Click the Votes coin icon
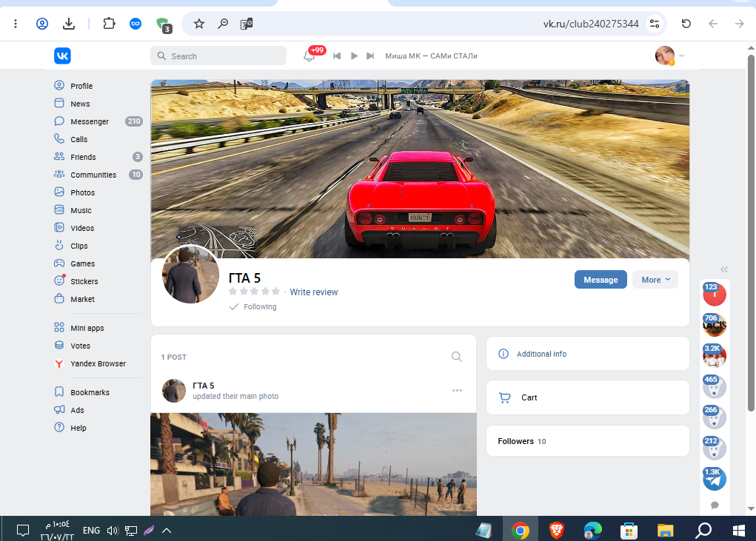Viewport: 756px width, 541px height. click(x=59, y=346)
